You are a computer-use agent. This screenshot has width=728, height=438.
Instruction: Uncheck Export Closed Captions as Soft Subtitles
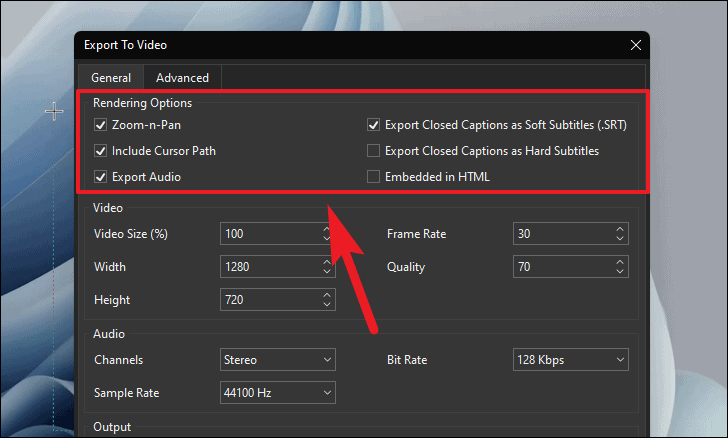[373, 125]
